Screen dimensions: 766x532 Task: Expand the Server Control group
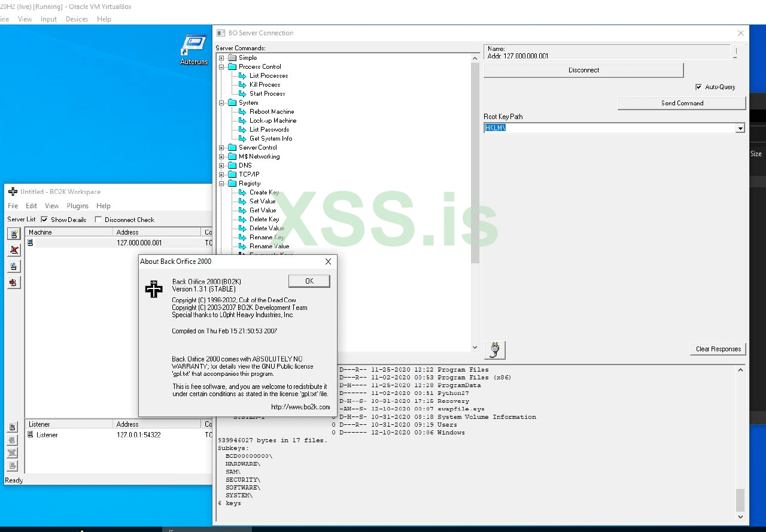coord(221,148)
